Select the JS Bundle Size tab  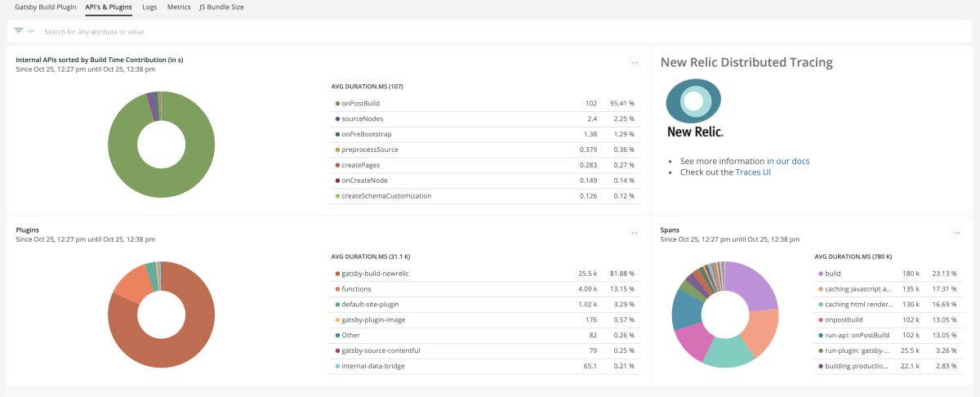pyautogui.click(x=221, y=7)
